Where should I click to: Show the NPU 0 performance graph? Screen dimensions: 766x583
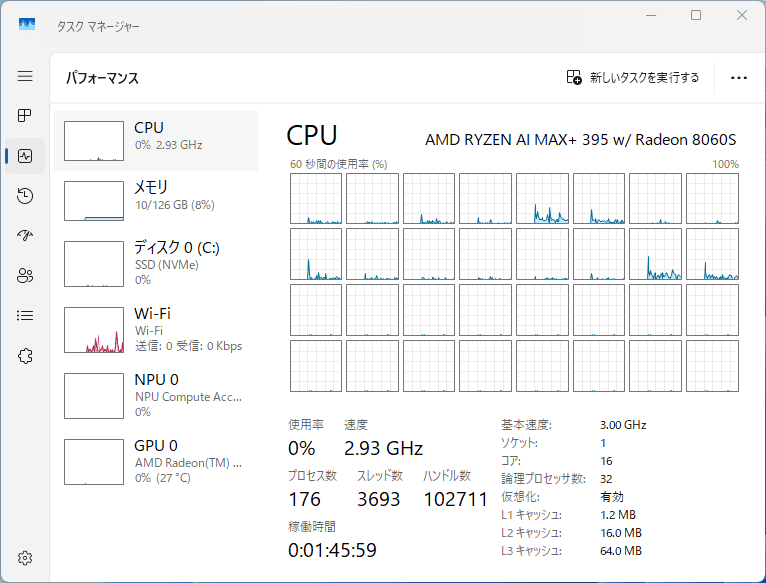point(156,395)
